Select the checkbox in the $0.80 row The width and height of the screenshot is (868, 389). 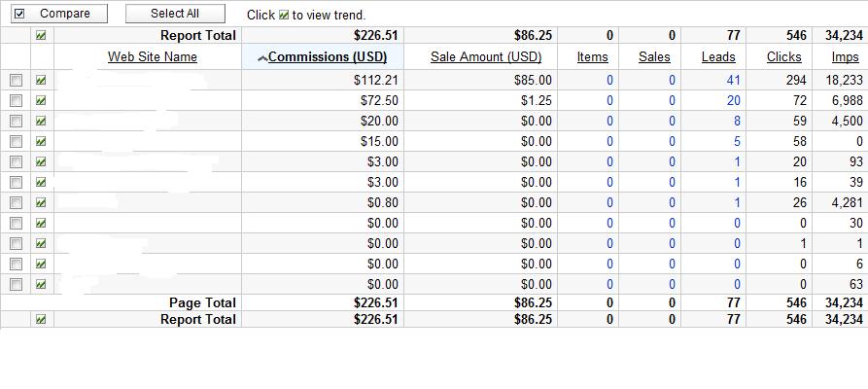pyautogui.click(x=17, y=203)
